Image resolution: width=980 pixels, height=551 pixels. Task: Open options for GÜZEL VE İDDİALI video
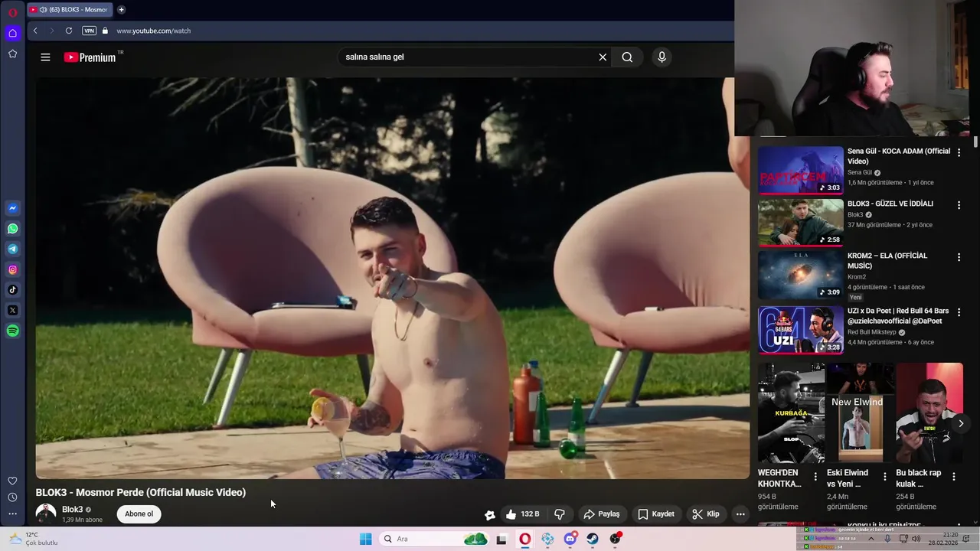click(959, 205)
